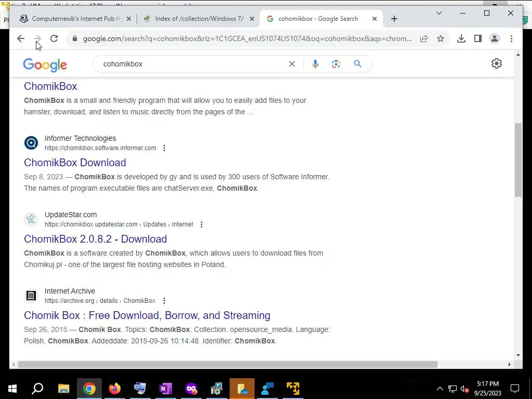Open more options for UpdateStar.com result
532x399 pixels.
tap(202, 224)
